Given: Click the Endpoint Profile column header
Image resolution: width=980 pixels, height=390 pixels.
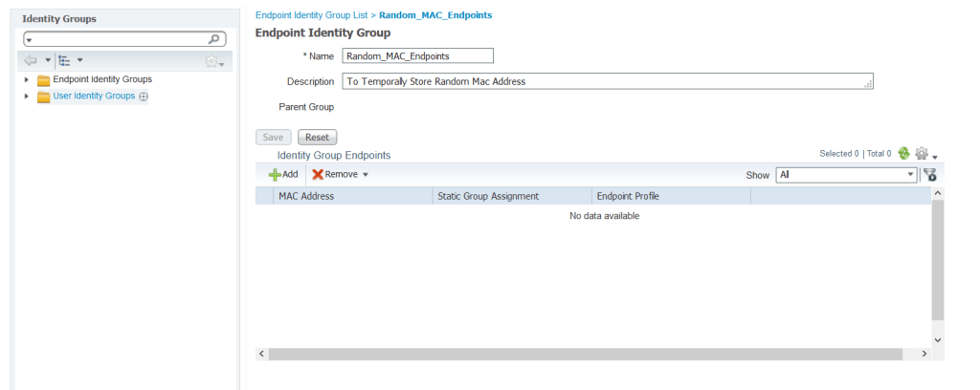Looking at the screenshot, I should click(x=628, y=196).
